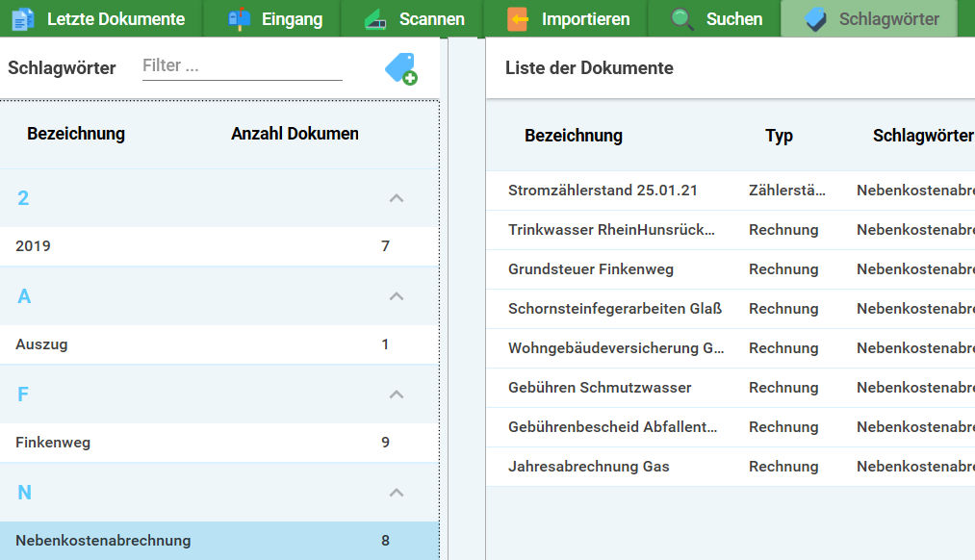Select the 2019 tag entry
This screenshot has height=560, width=975.
pyautogui.click(x=34, y=246)
